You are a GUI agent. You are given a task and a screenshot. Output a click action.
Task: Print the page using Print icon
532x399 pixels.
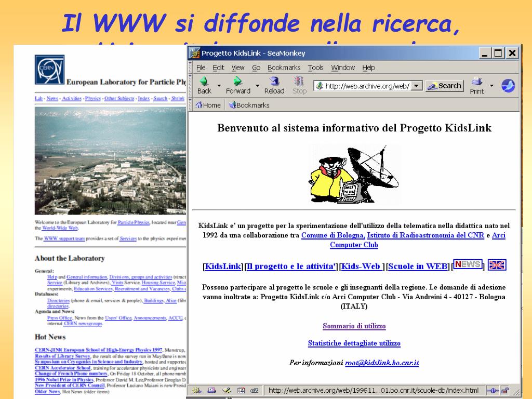coord(477,86)
